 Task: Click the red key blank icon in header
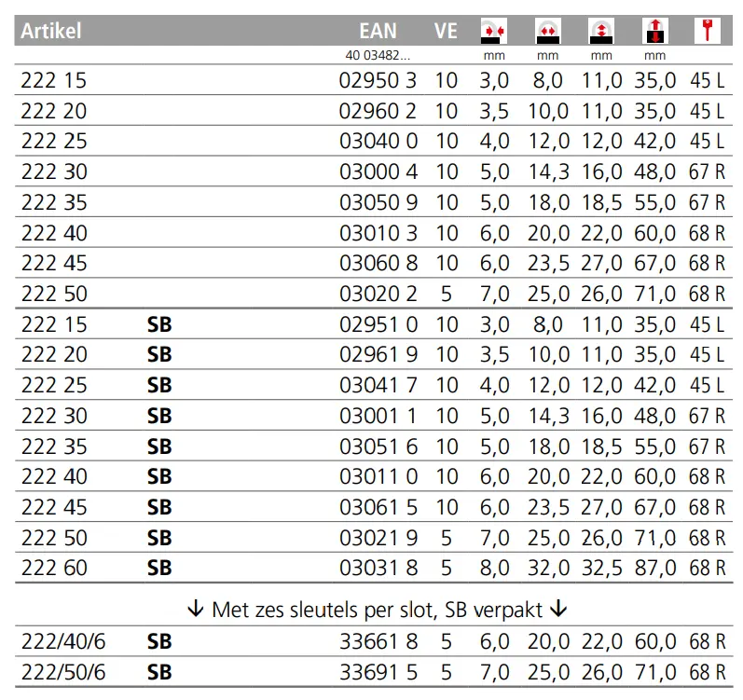pyautogui.click(x=708, y=31)
